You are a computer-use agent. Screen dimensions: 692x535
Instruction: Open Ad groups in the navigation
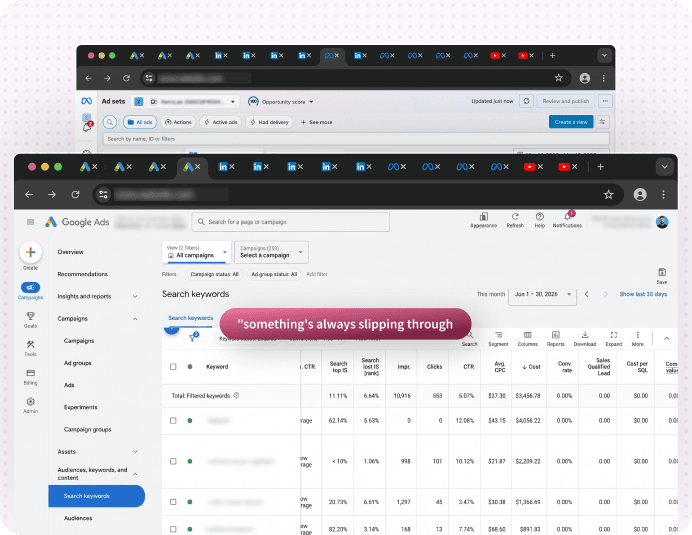(78, 363)
